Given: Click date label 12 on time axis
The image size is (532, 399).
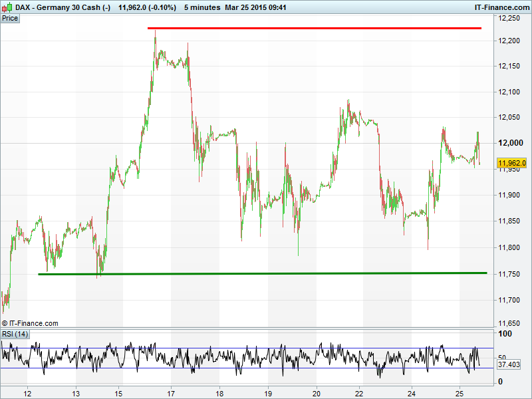Looking at the screenshot, I should [x=27, y=392].
